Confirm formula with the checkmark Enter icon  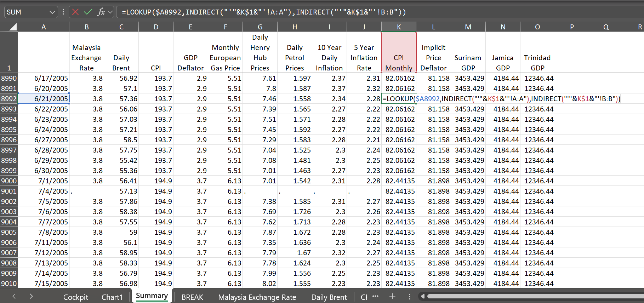tap(88, 12)
